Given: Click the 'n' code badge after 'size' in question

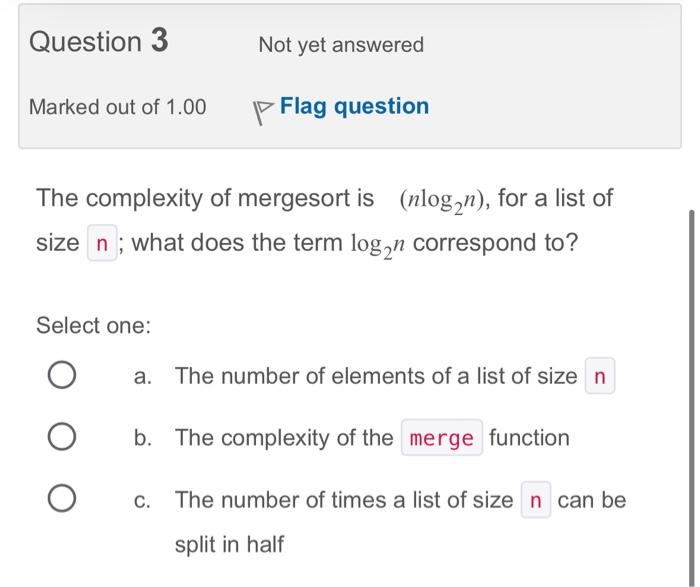Looking at the screenshot, I should click(x=102, y=243).
